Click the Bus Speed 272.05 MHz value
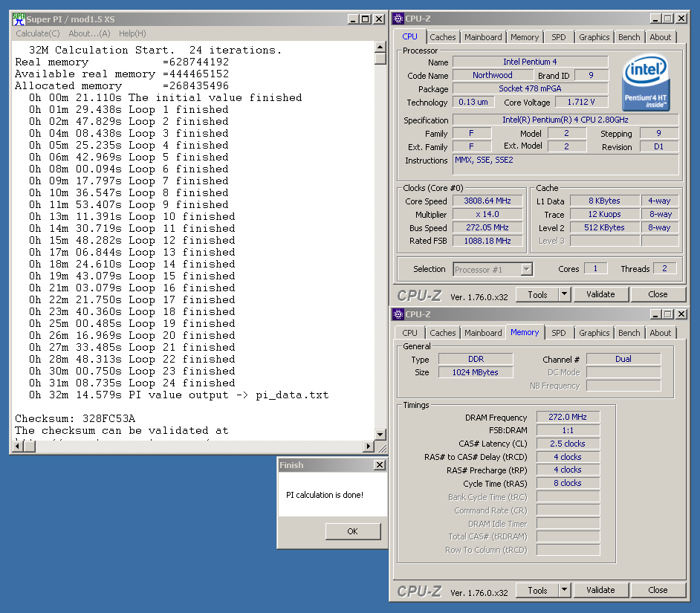The height and width of the screenshot is (613, 700). pos(487,227)
